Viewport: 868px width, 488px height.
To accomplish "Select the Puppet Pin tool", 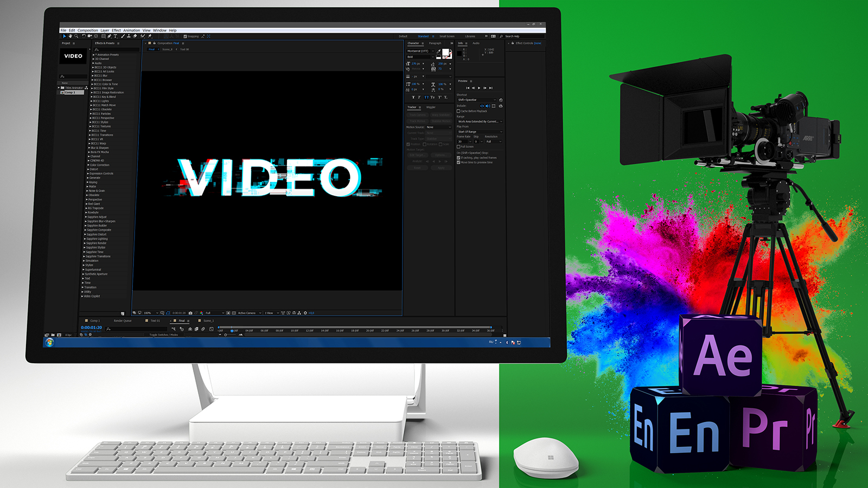I will [x=150, y=36].
